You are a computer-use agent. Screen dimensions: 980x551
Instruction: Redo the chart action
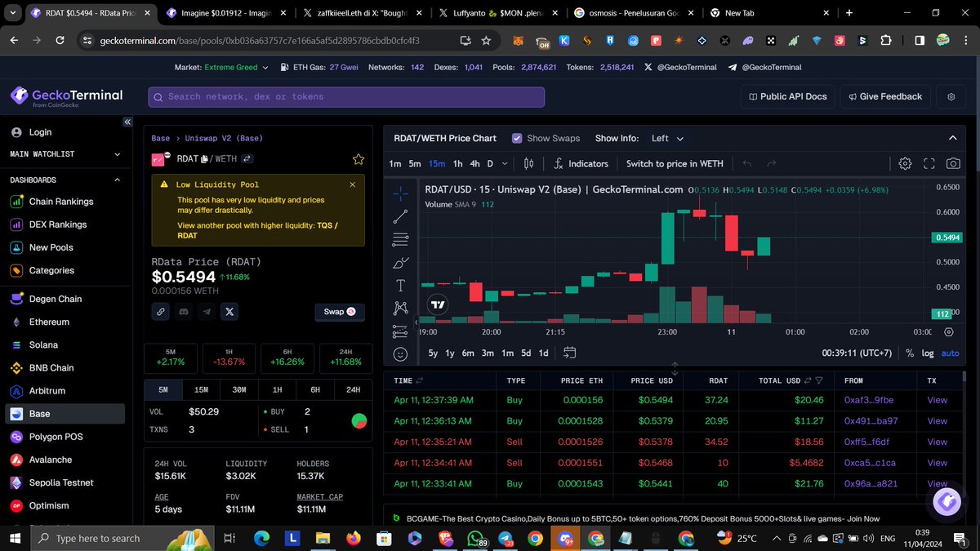[x=771, y=163]
